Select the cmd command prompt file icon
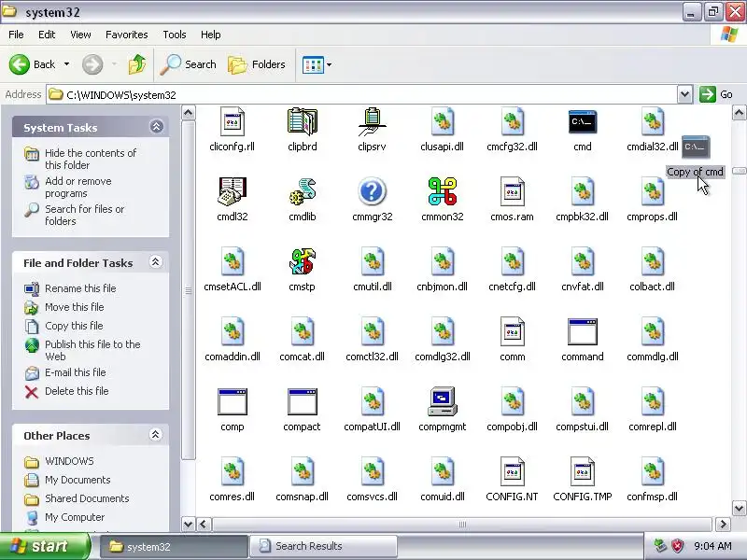The image size is (747, 560). tap(582, 122)
